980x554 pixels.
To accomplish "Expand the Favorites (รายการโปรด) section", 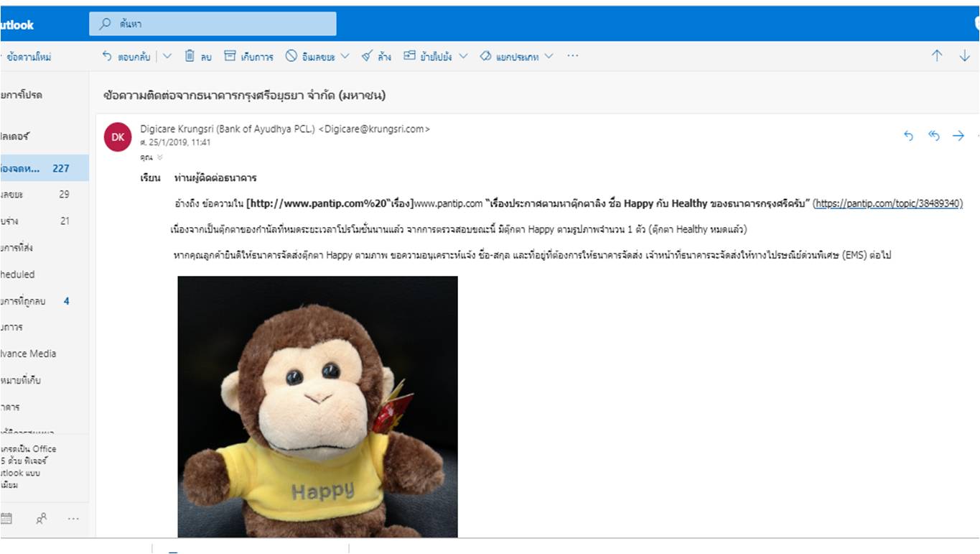I will [x=22, y=95].
